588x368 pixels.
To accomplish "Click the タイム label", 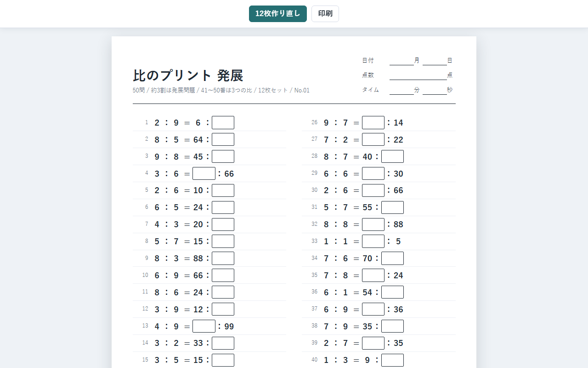I will [x=370, y=90].
